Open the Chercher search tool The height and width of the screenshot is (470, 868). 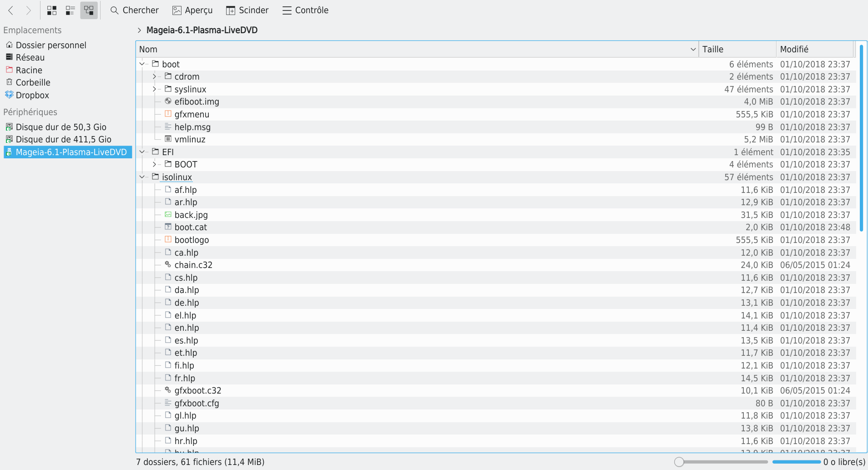pyautogui.click(x=134, y=10)
